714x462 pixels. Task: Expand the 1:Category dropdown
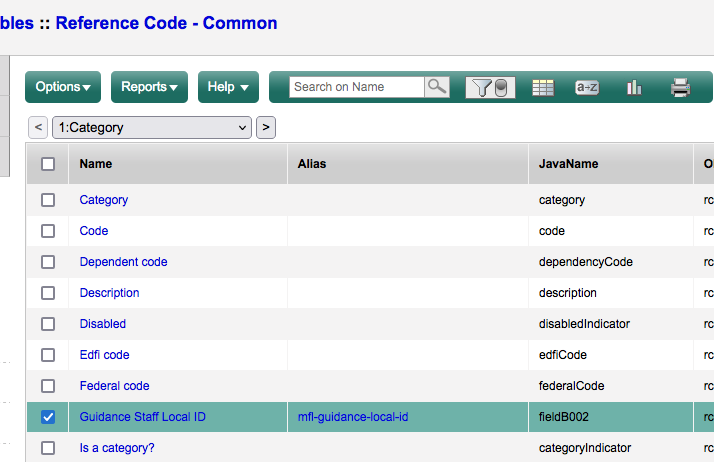click(x=151, y=127)
